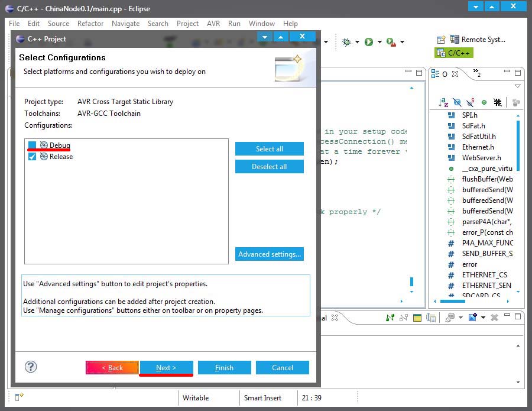Expand the Open Console dropdown arrow
532x411 pixels.
pos(483,318)
